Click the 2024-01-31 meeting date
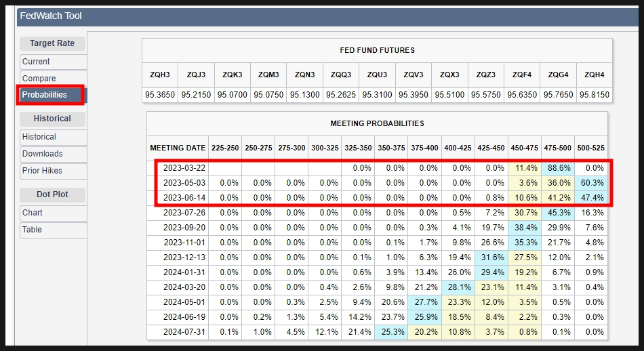 [184, 272]
